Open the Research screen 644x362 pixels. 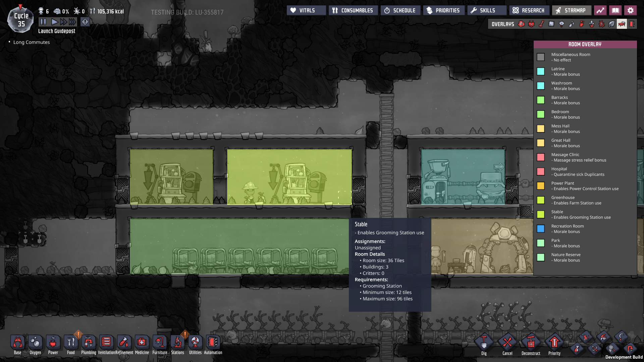(x=529, y=10)
